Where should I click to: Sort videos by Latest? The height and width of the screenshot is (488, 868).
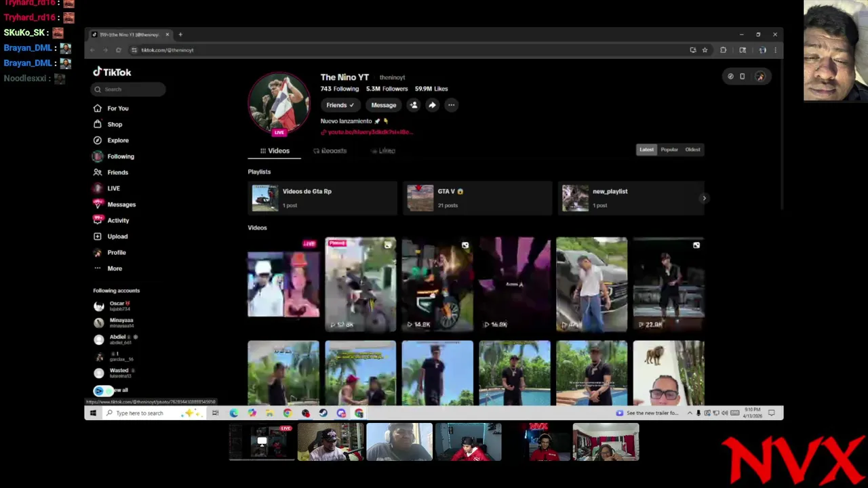(646, 150)
